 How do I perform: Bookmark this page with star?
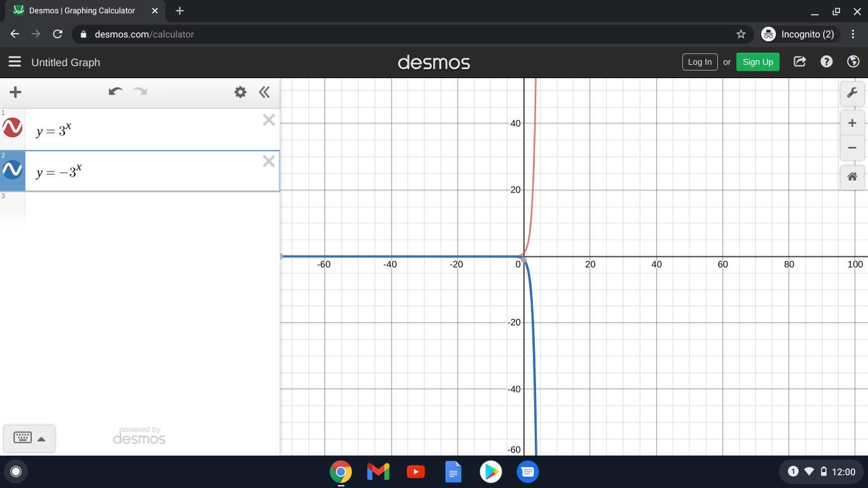(x=741, y=34)
